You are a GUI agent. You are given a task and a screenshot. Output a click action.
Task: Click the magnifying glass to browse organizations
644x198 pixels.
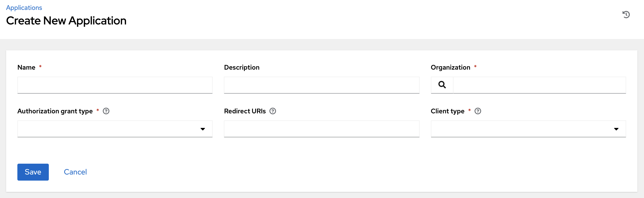tap(441, 85)
